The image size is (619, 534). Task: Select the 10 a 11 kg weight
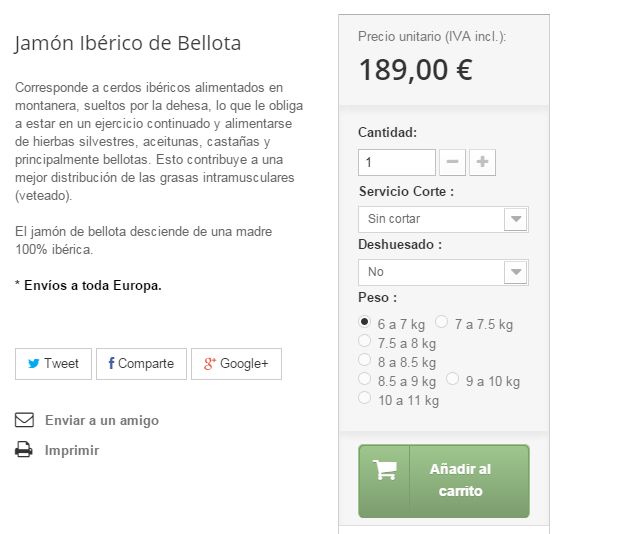pos(364,397)
